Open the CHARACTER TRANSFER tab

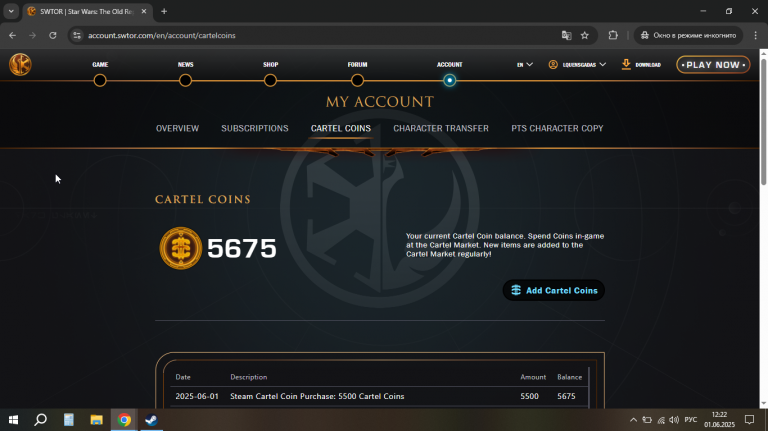pos(441,128)
